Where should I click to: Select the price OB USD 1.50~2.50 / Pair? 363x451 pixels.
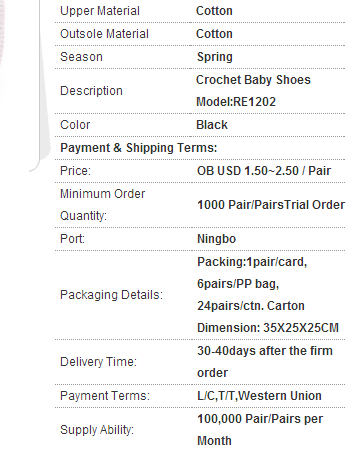[x=264, y=171]
